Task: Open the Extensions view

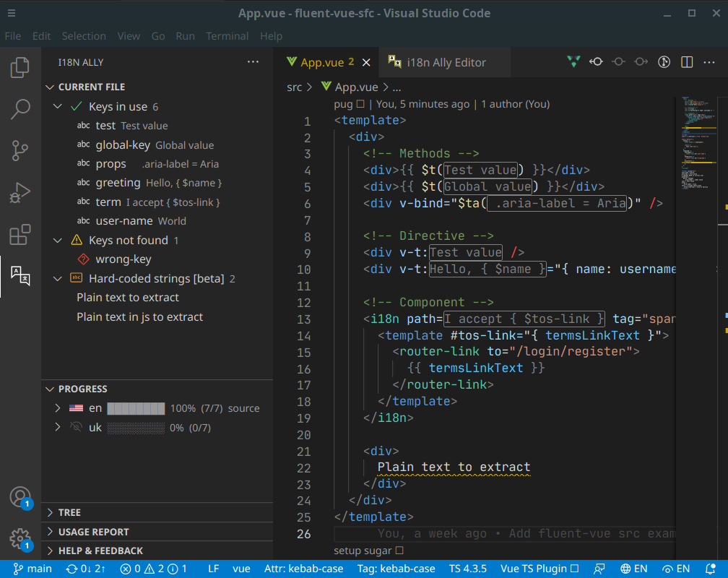Action: point(20,235)
